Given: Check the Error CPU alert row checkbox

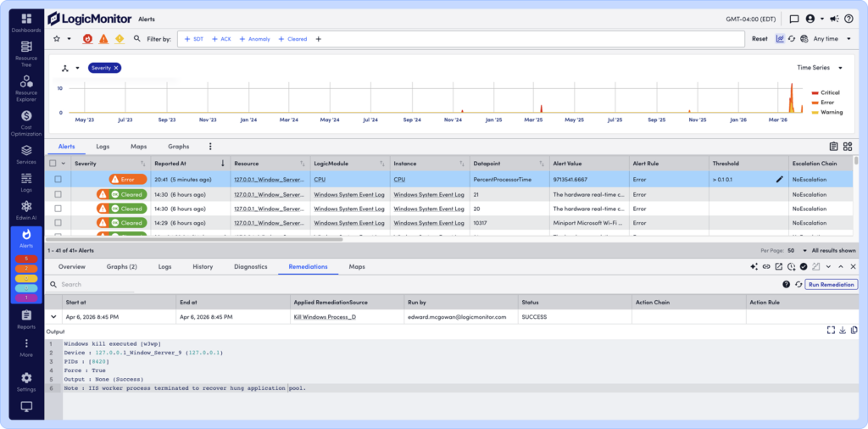Looking at the screenshot, I should pos(58,179).
